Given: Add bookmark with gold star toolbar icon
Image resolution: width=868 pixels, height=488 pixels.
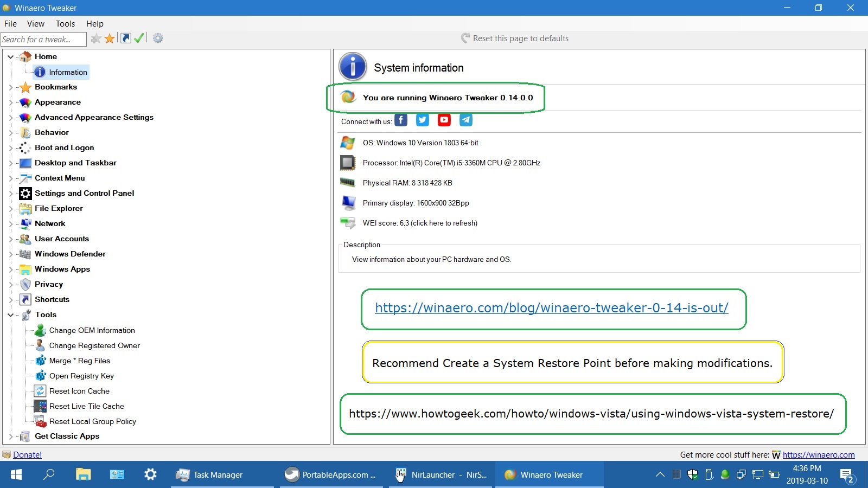Looking at the screenshot, I should [110, 38].
